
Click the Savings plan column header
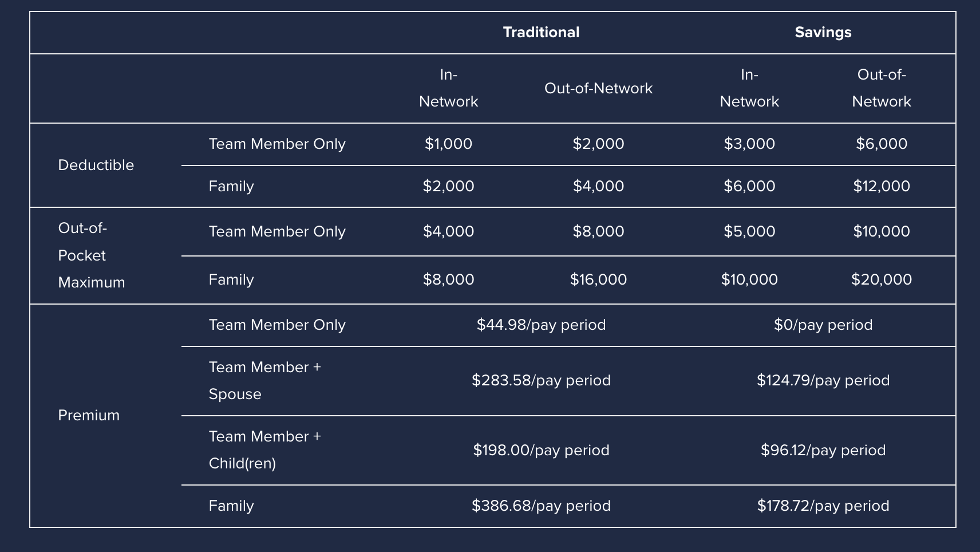click(823, 33)
